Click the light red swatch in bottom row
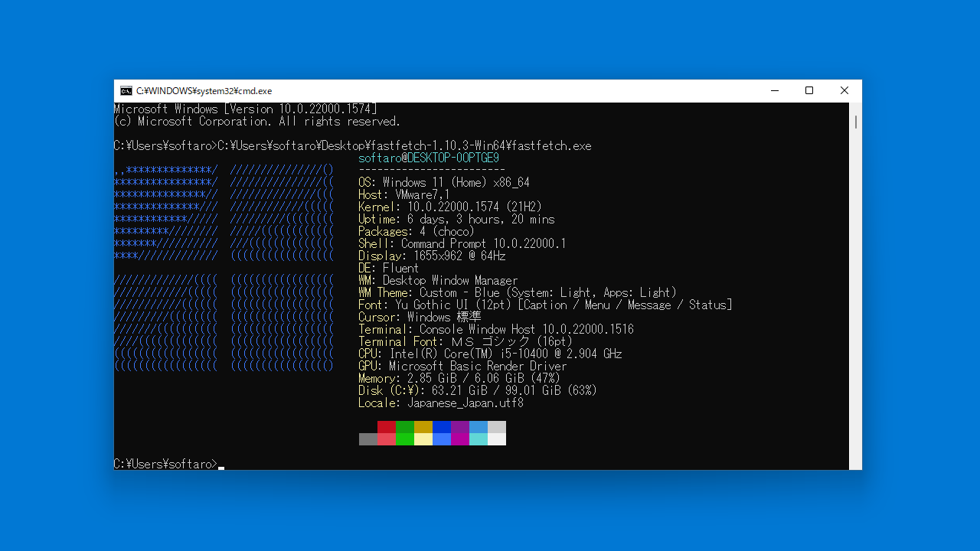The image size is (980, 551). [x=387, y=439]
